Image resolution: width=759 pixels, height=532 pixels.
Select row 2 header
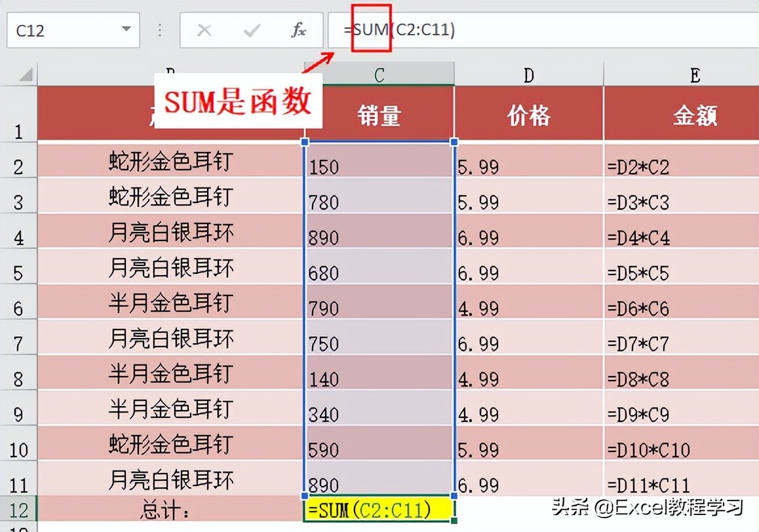[18, 160]
